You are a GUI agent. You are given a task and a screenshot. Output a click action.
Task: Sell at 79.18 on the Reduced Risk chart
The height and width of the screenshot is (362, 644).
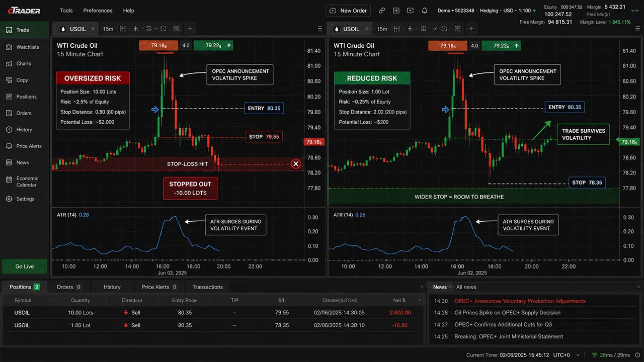448,46
